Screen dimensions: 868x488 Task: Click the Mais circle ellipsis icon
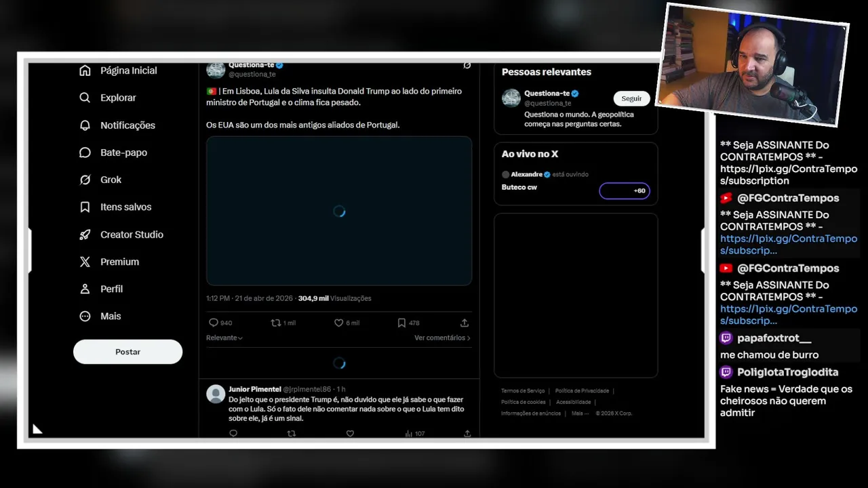(x=85, y=316)
